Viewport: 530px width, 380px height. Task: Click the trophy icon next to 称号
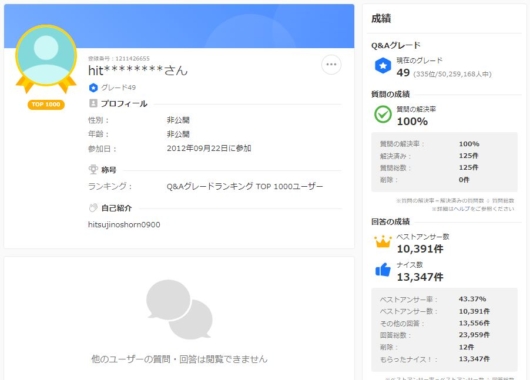pyautogui.click(x=93, y=169)
